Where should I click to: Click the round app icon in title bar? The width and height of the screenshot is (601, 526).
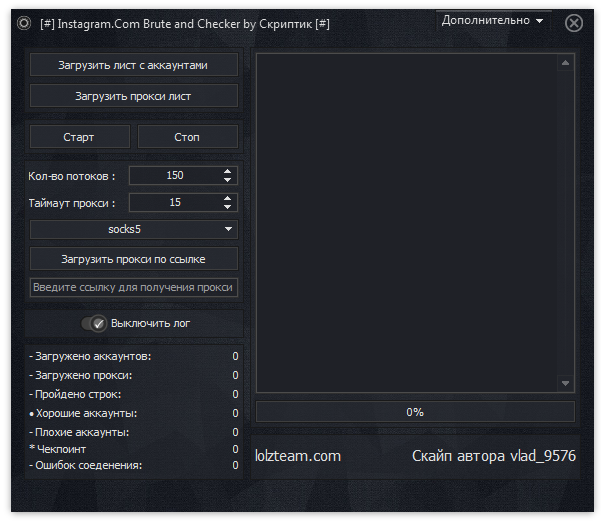click(24, 23)
